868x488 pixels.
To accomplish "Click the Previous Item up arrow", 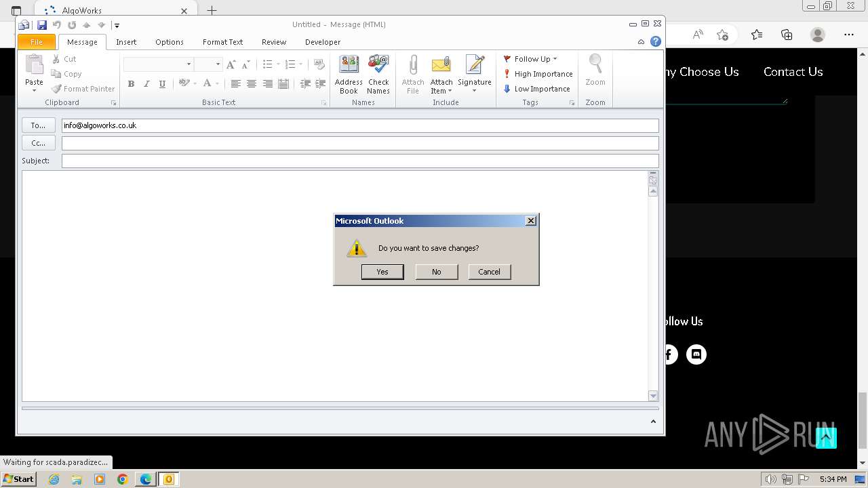I will [87, 25].
